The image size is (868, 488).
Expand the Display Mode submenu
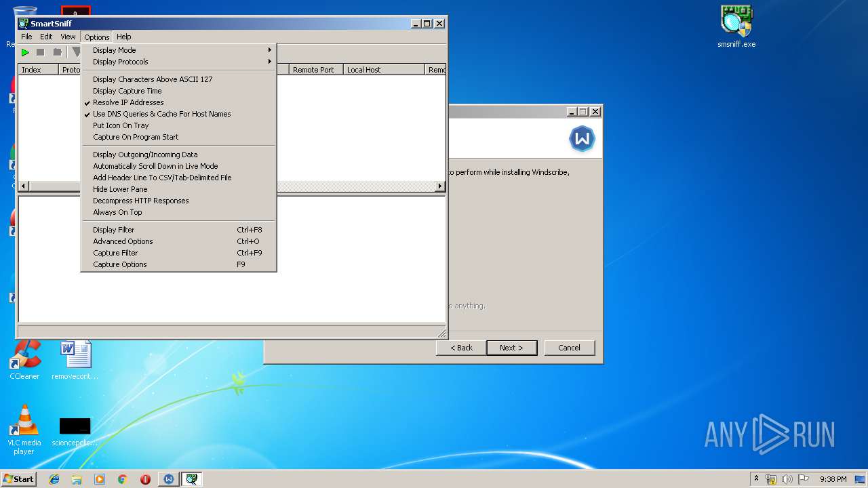pos(179,50)
